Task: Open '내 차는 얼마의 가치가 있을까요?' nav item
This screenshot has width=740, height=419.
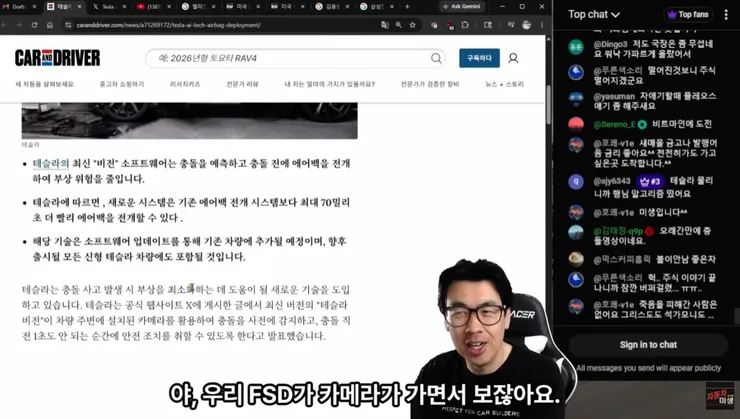Action: 329,84
